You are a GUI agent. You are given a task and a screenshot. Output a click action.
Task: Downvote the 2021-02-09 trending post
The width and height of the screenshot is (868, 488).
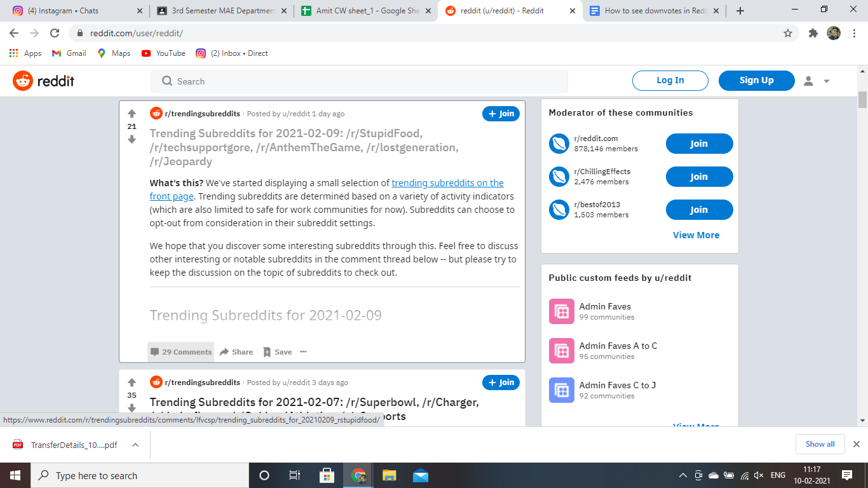132,139
